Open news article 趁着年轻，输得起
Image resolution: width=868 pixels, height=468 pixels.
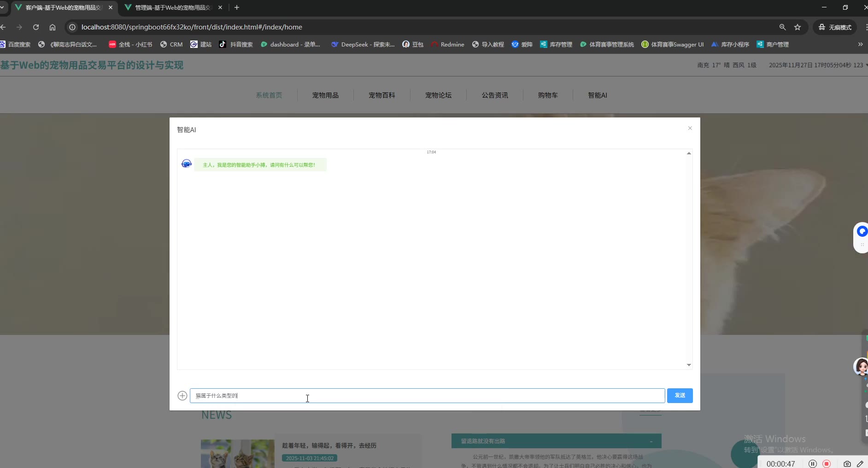[x=329, y=445]
